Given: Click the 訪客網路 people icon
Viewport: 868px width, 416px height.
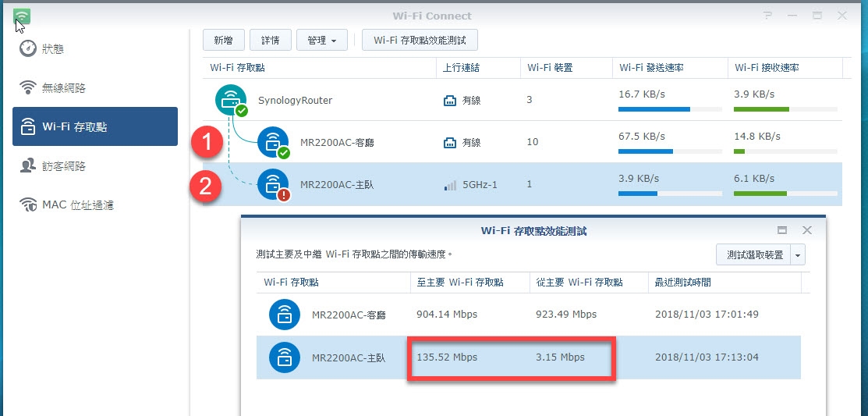Looking at the screenshot, I should [27, 165].
